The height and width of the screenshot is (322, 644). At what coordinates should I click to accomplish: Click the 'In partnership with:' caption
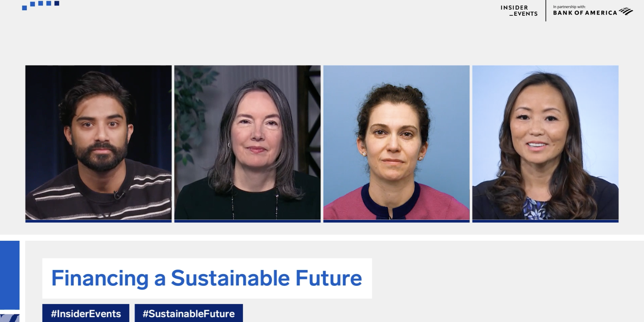pos(569,7)
